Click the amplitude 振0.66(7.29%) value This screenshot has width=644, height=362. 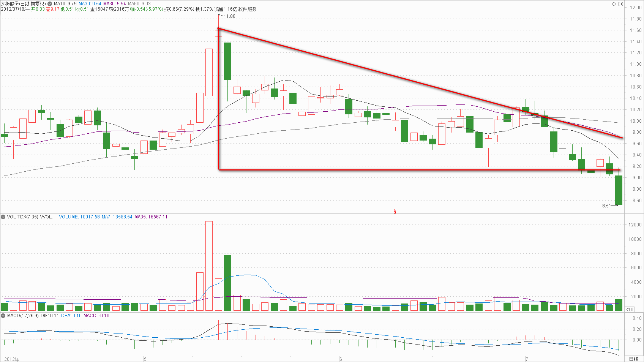[x=179, y=9]
